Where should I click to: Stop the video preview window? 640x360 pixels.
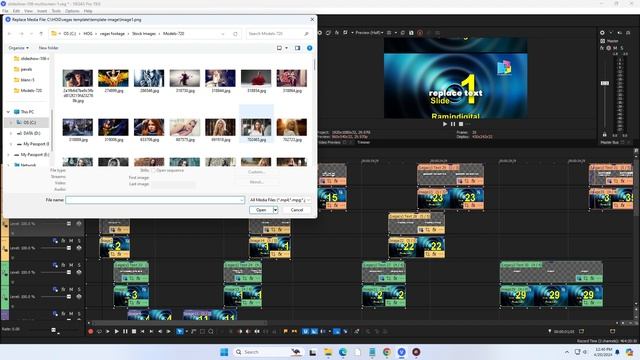[x=461, y=124]
